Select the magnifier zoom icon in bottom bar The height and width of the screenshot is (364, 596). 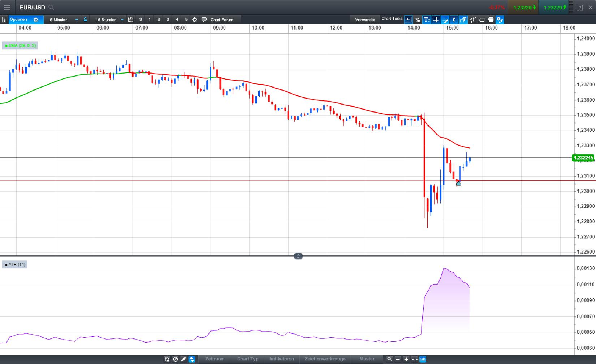389,359
